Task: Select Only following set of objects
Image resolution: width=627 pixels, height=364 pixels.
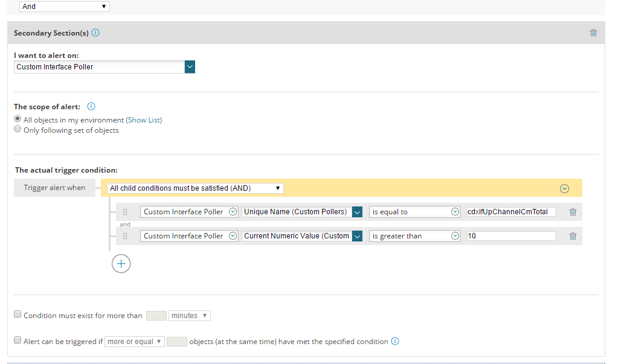Action: pos(18,129)
